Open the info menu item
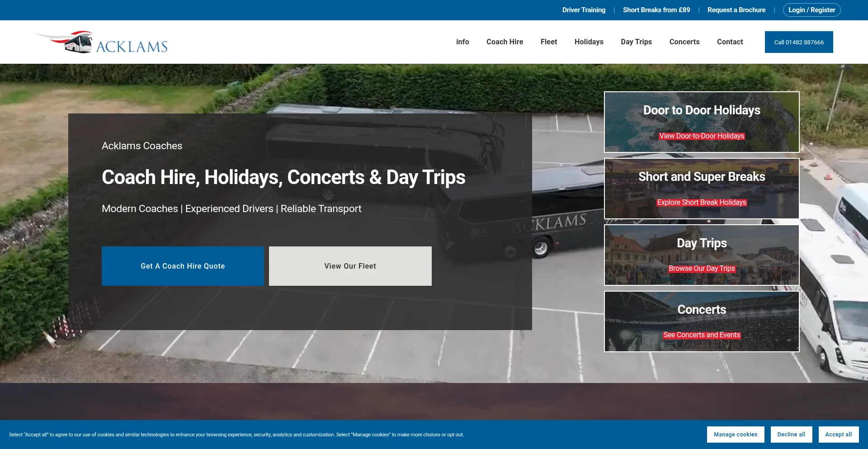Viewport: 868px width, 449px height. click(462, 42)
